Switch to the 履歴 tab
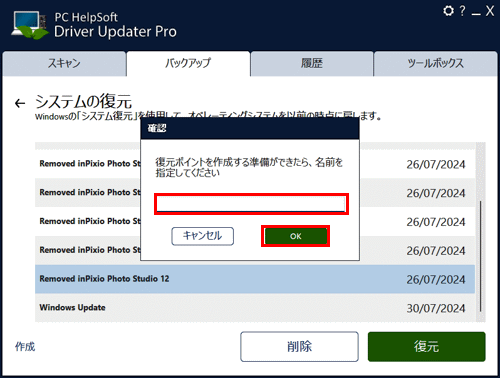 (312, 63)
